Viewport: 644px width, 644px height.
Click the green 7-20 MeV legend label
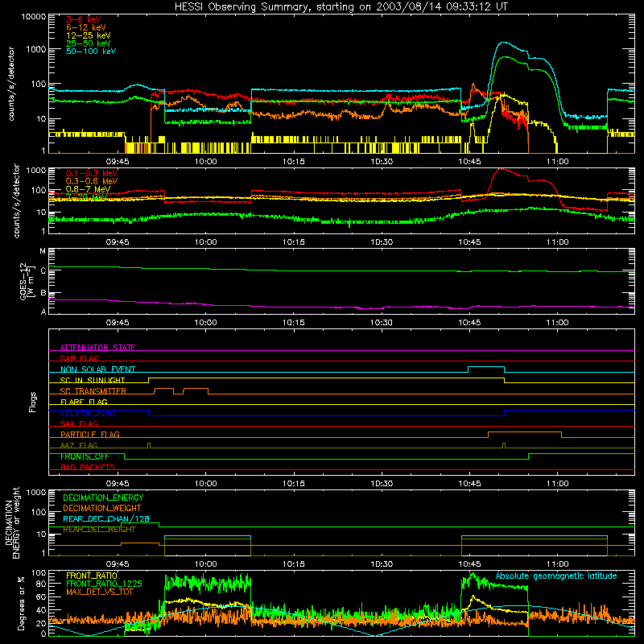point(87,197)
